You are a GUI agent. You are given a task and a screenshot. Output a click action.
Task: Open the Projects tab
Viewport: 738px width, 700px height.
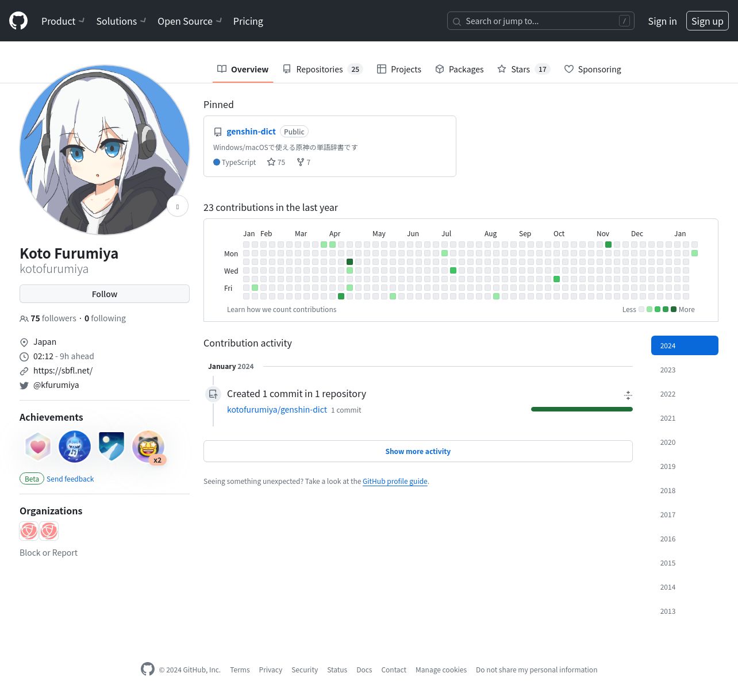click(399, 70)
